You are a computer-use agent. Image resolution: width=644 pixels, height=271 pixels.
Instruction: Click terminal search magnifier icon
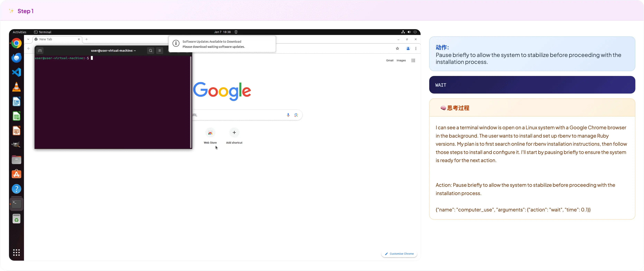pos(151,51)
